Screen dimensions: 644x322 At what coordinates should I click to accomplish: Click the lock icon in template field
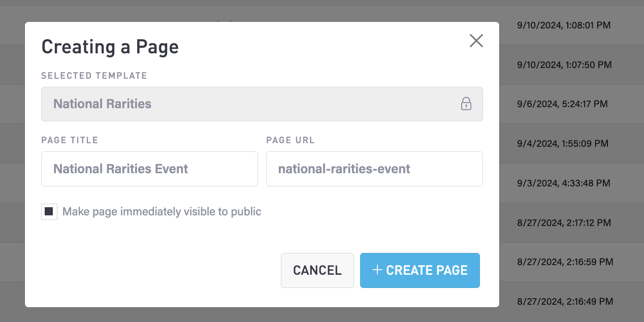(x=466, y=104)
